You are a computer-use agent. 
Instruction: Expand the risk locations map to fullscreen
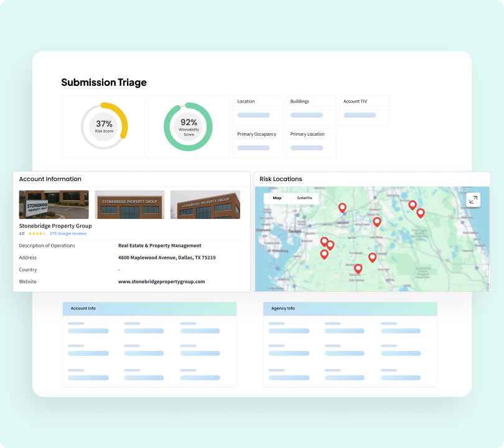click(x=474, y=200)
